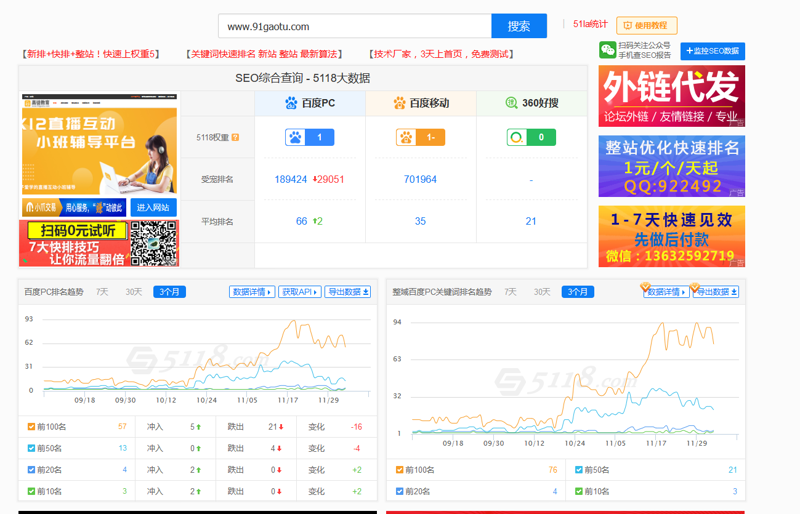Select 7天 tab in 百度PC排名趋势

103,292
